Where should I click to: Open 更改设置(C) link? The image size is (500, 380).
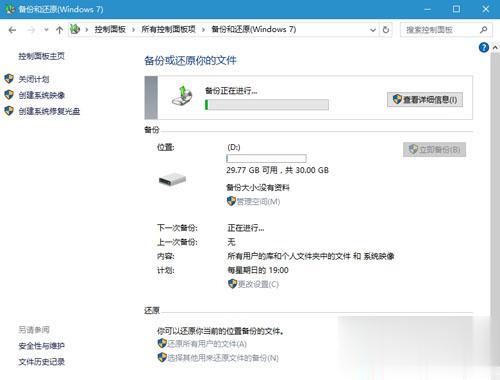click(258, 284)
